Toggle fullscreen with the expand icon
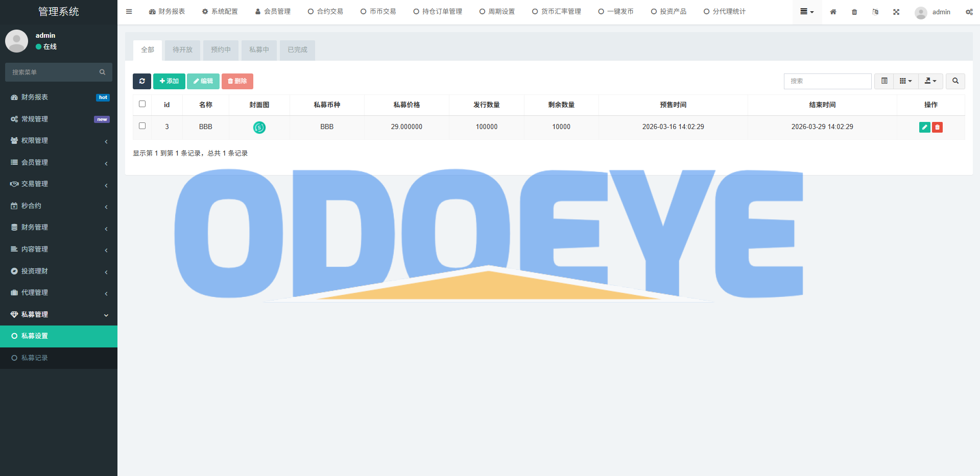Viewport: 980px width, 476px height. 896,12
